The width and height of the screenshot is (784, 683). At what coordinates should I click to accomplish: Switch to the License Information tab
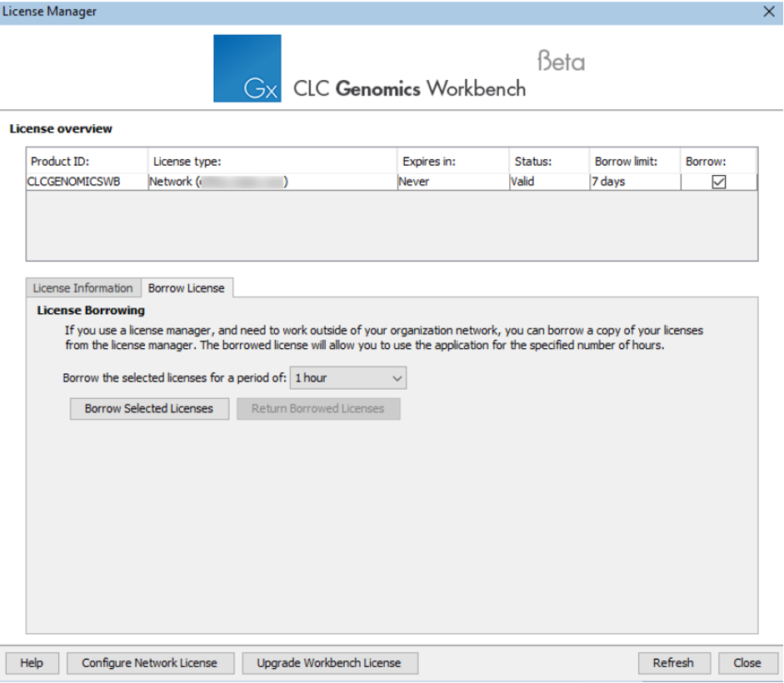click(83, 288)
